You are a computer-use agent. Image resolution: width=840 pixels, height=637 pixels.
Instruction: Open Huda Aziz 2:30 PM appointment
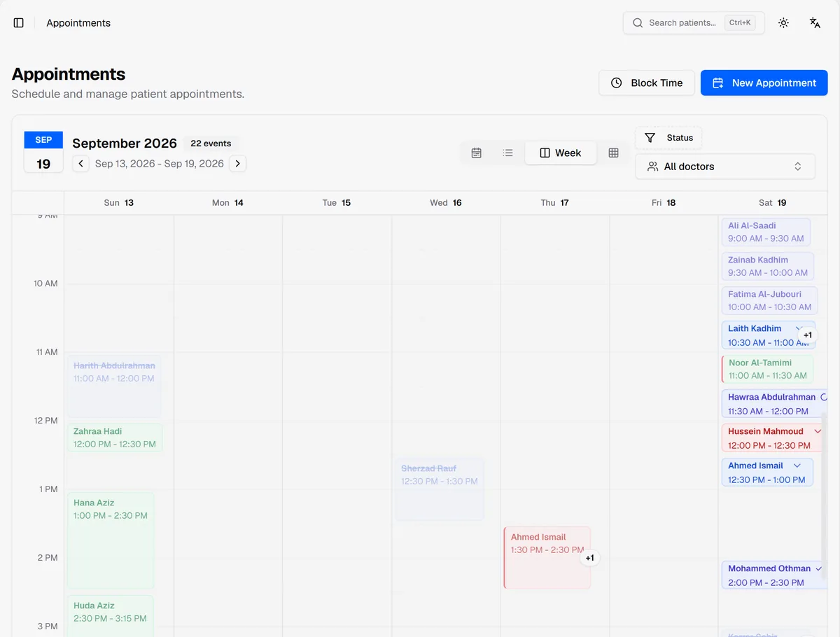[111, 616]
